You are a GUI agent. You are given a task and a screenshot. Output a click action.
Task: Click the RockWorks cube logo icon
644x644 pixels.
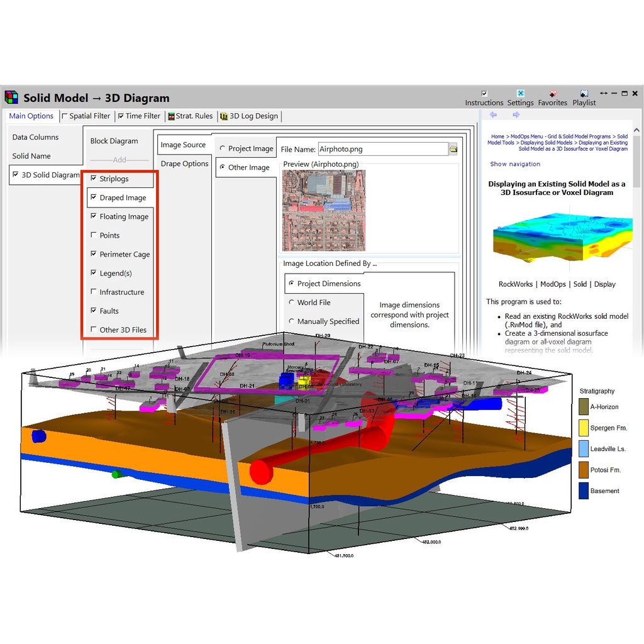11,97
